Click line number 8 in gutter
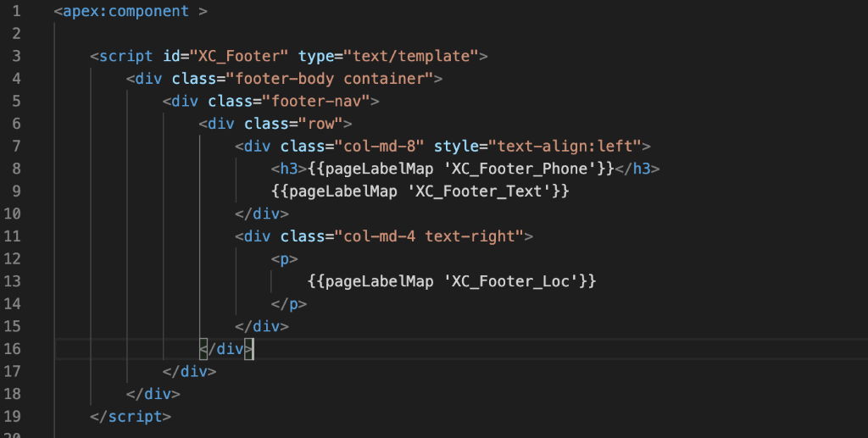 tap(16, 169)
